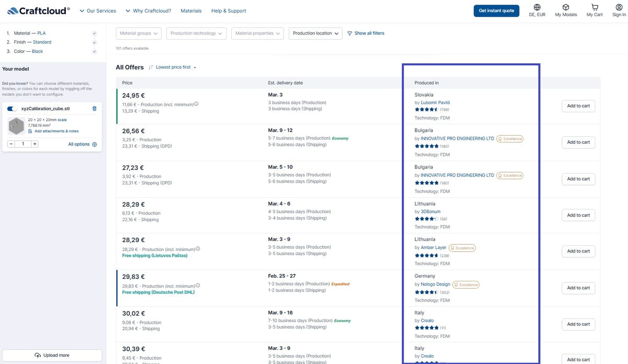Open the Material properties filter dropdown
The width and height of the screenshot is (628, 364).
[x=257, y=33]
